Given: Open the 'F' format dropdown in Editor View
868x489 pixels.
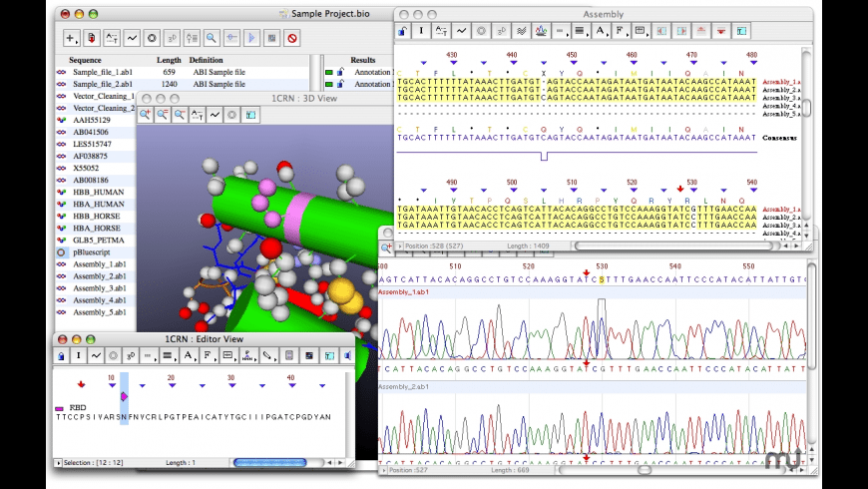Looking at the screenshot, I should (x=207, y=355).
